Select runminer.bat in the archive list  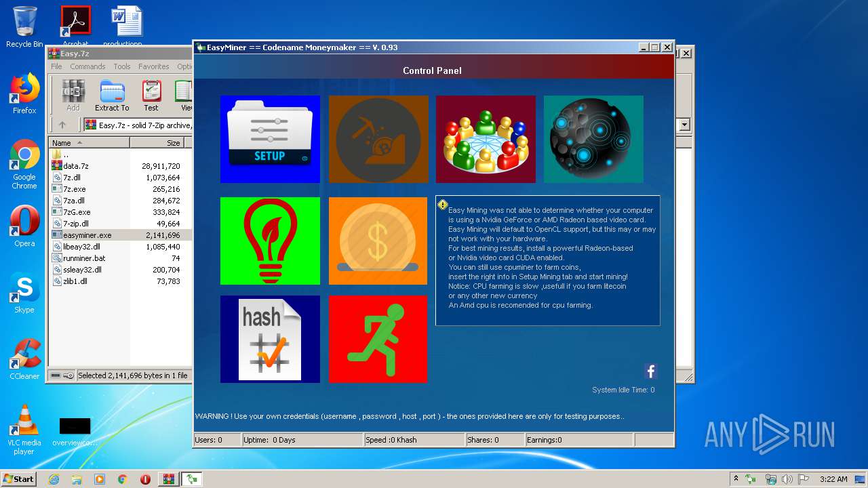click(x=84, y=258)
